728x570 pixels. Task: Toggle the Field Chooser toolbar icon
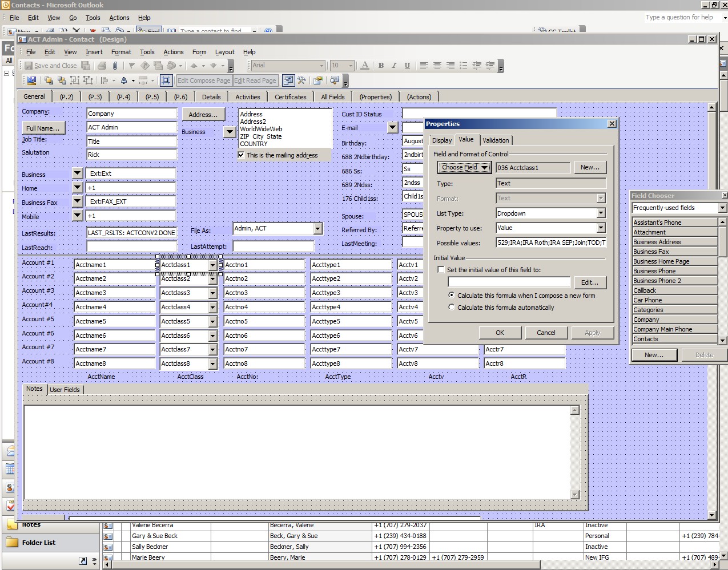point(288,80)
